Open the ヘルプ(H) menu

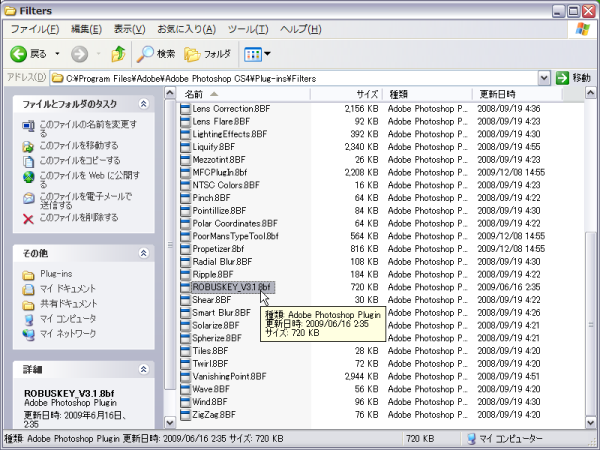301,29
